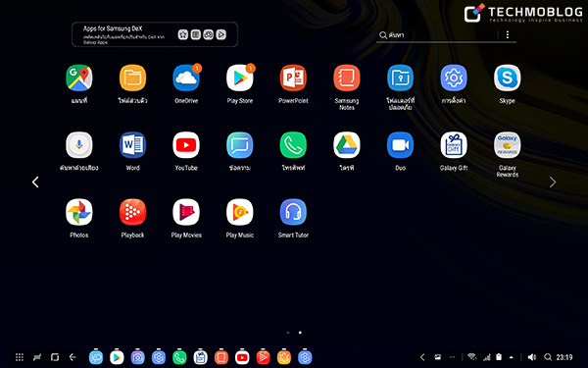Open Play Music
Viewport: 588px width, 368px height.
click(240, 212)
